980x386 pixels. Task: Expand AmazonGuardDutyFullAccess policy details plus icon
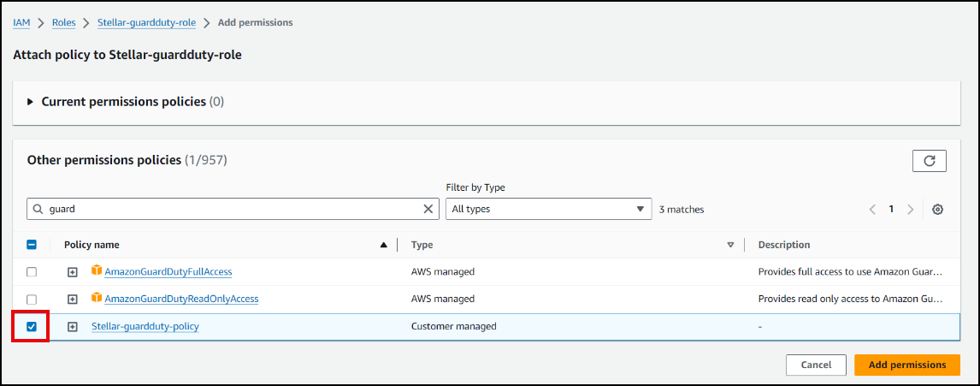(x=73, y=272)
